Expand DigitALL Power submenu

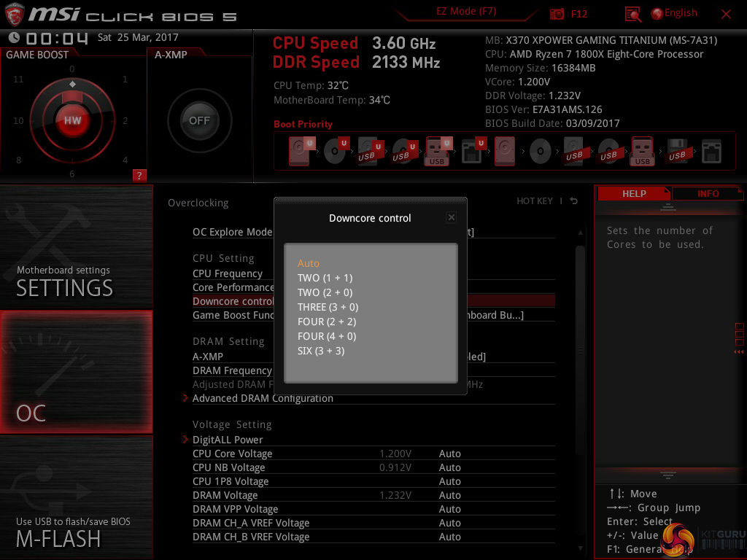pyautogui.click(x=228, y=440)
